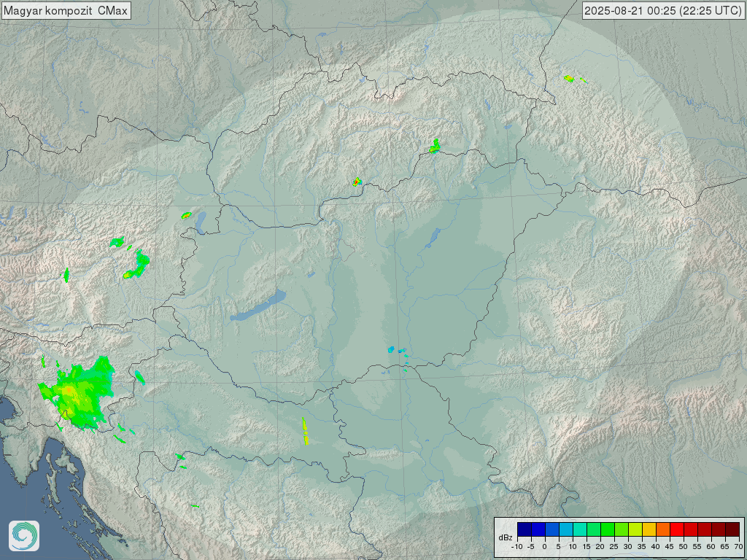Viewport: 747px width, 560px height.
Task: Click the "0" value on the dBz scale
Action: [x=544, y=547]
